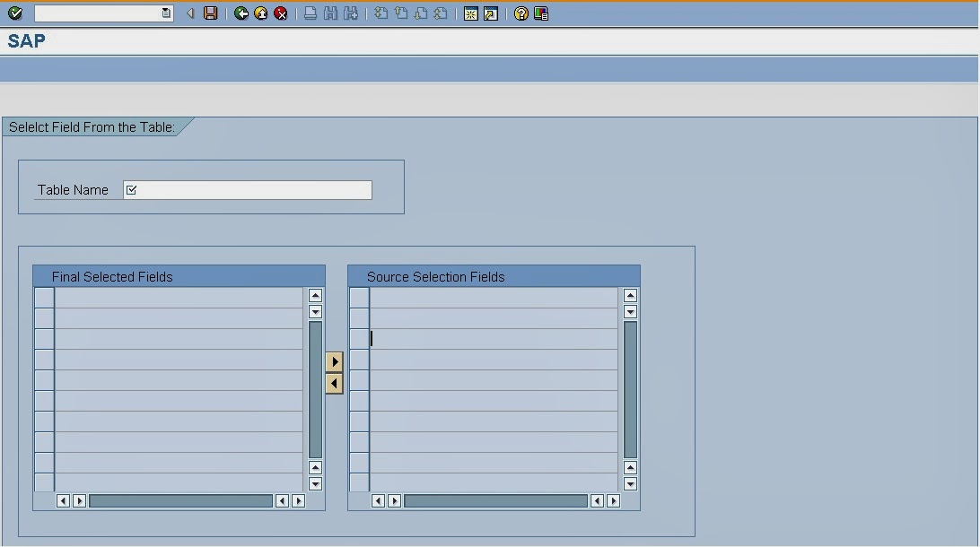Cancel the transaction with the red X icon
Viewport: 980px width, 547px height.
point(280,13)
